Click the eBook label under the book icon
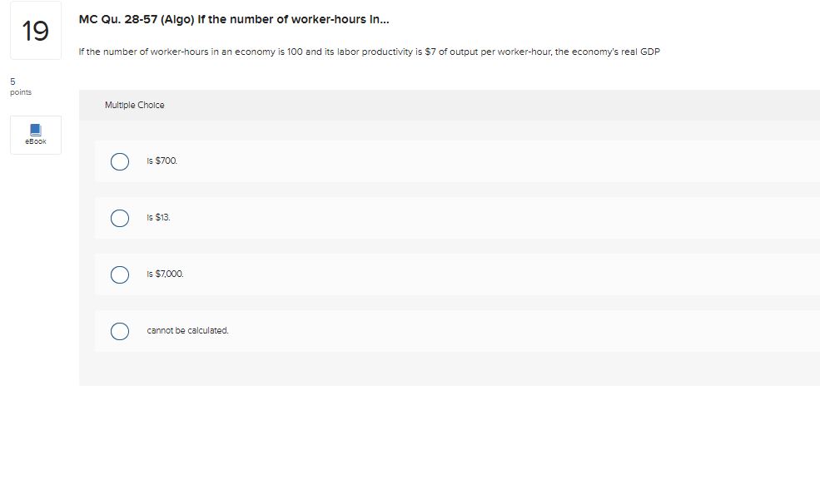 tap(35, 141)
